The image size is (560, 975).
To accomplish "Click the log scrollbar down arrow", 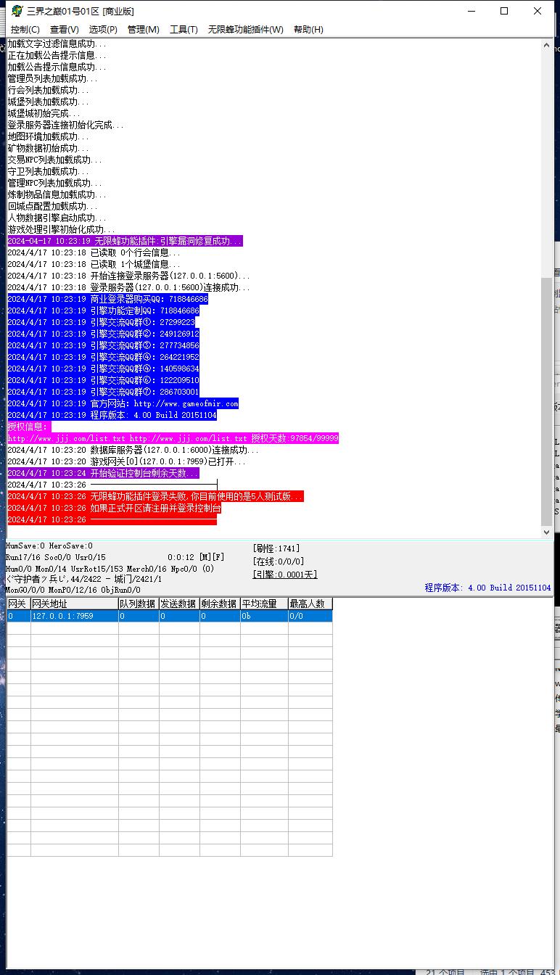I will pos(547,532).
